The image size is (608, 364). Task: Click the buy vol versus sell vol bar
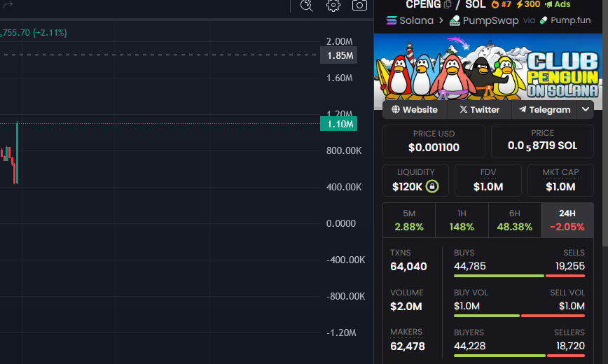519,316
